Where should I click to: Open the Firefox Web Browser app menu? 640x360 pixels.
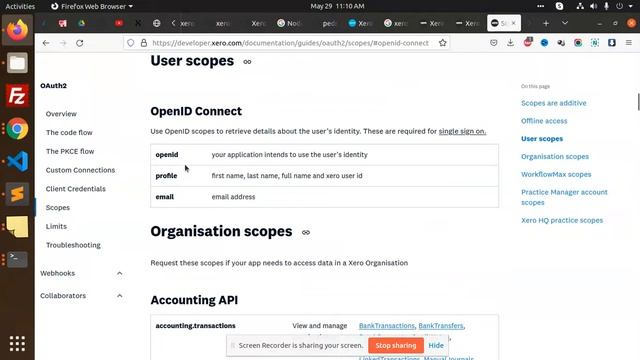91,6
